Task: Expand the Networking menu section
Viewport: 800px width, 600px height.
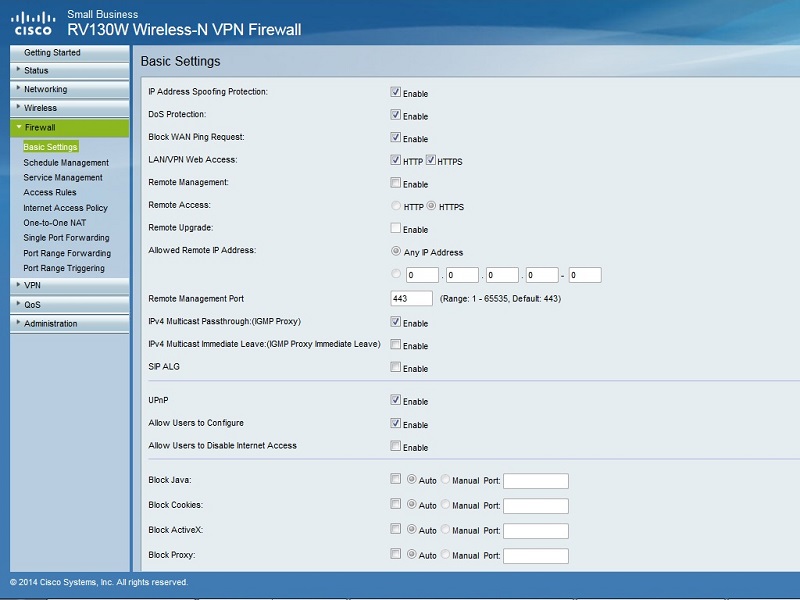Action: pyautogui.click(x=45, y=89)
